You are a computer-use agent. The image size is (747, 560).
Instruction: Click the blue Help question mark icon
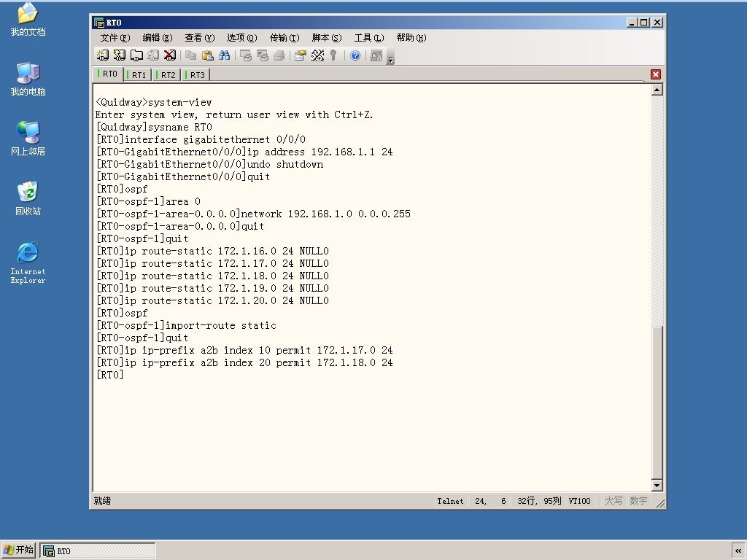click(355, 55)
